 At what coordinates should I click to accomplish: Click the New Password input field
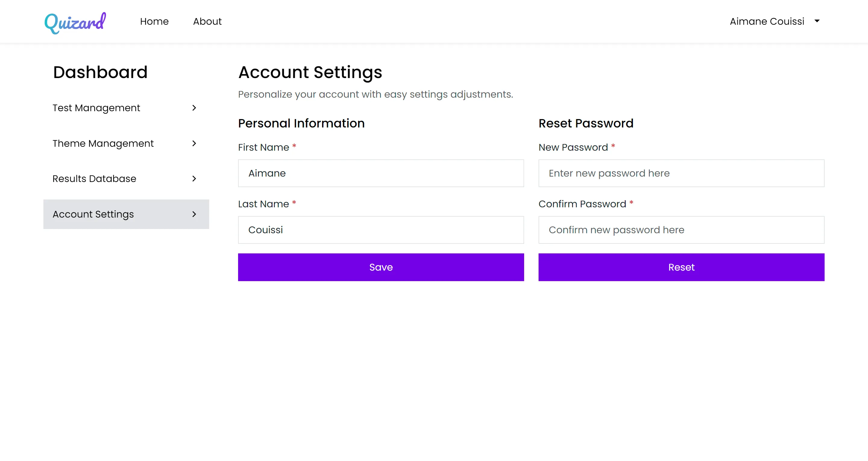pos(681,173)
